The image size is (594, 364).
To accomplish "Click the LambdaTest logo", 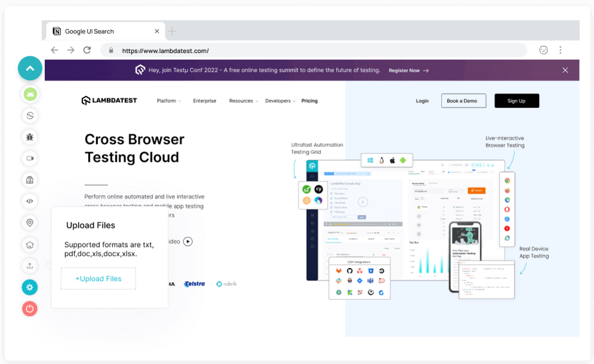I will 109,100.
